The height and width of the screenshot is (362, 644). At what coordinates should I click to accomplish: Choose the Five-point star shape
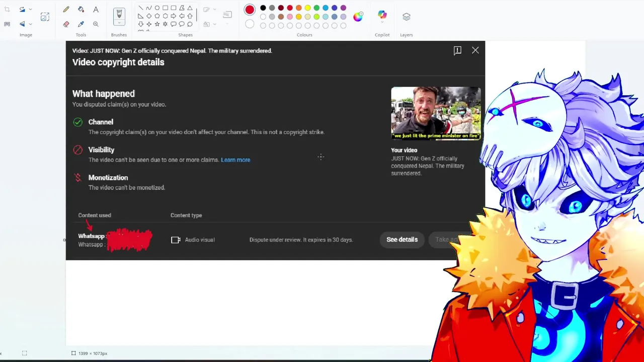tap(157, 24)
